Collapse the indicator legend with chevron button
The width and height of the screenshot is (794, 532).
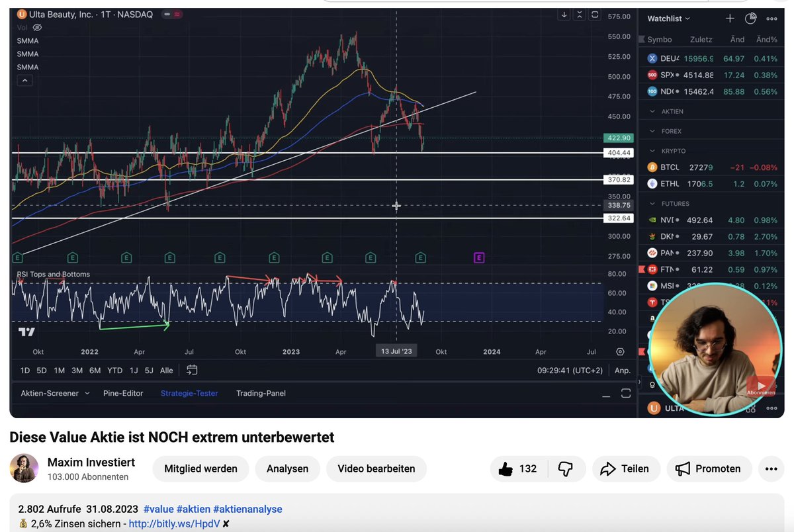(24, 81)
